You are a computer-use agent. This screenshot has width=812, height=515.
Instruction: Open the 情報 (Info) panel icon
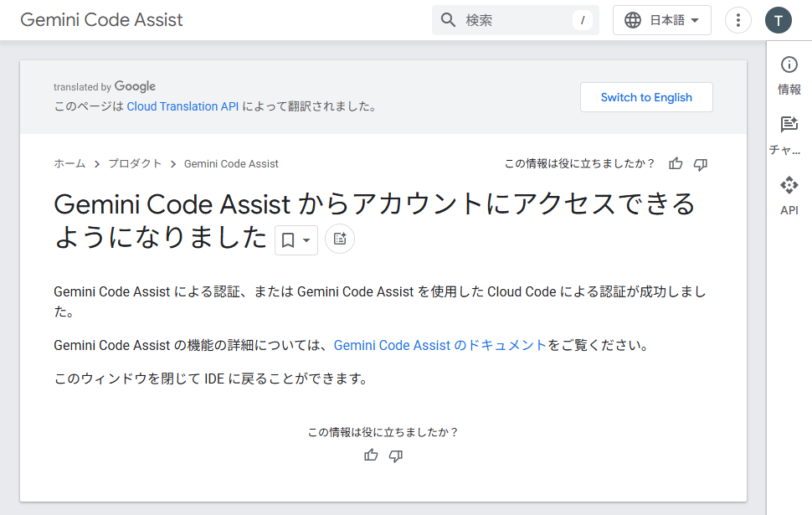[x=788, y=64]
